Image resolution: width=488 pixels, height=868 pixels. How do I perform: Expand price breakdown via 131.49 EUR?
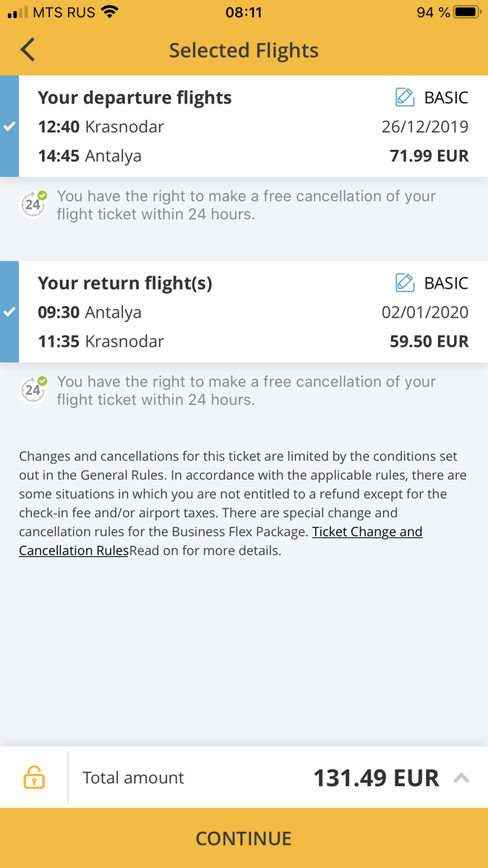pyautogui.click(x=376, y=778)
